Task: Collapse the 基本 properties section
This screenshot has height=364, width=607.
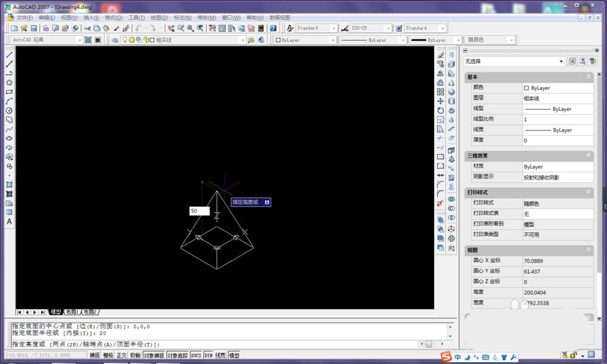Action: click(588, 77)
